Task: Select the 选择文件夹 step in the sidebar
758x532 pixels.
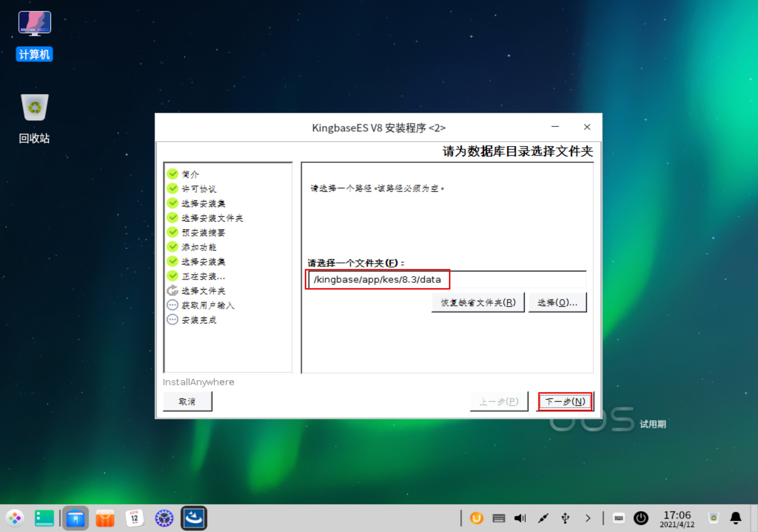Action: [x=203, y=291]
